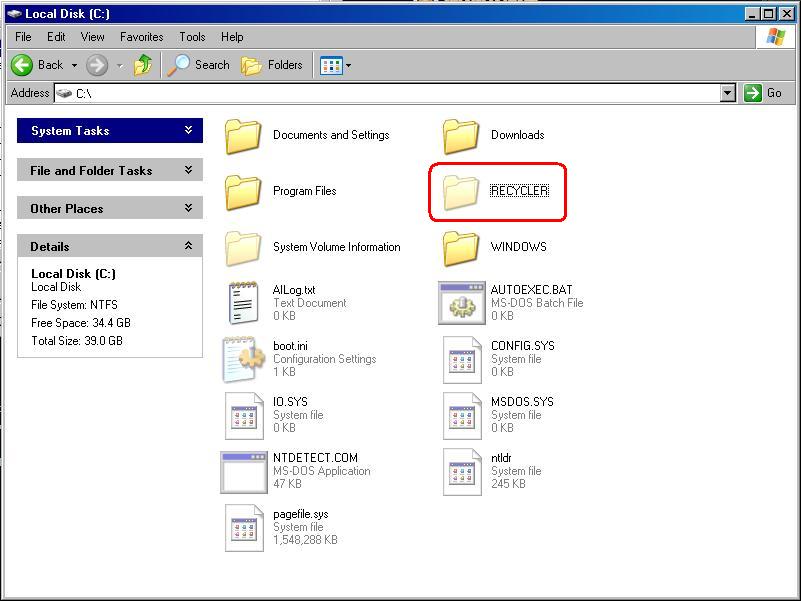Click the pagefile.sys file name
The image size is (801, 601).
pos(300,514)
